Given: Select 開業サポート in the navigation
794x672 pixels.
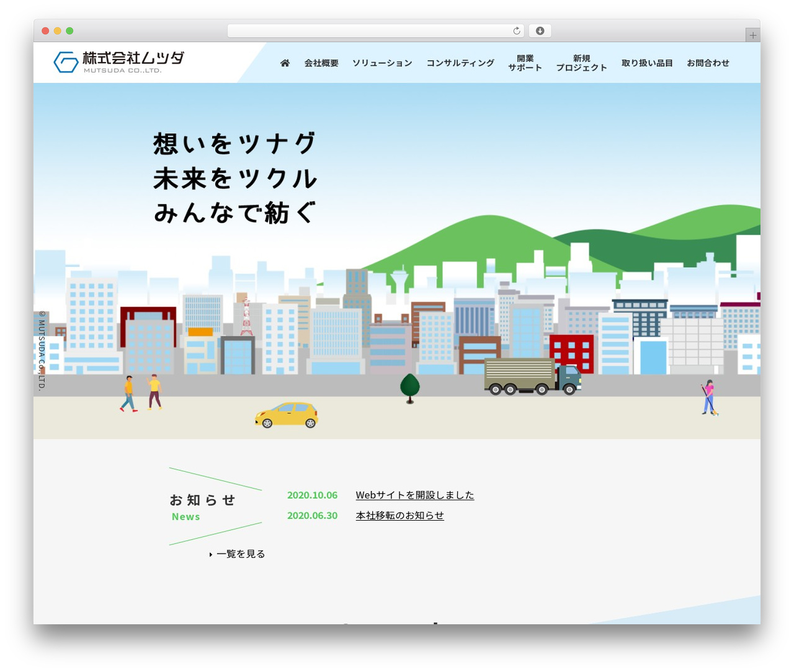Looking at the screenshot, I should click(x=525, y=63).
